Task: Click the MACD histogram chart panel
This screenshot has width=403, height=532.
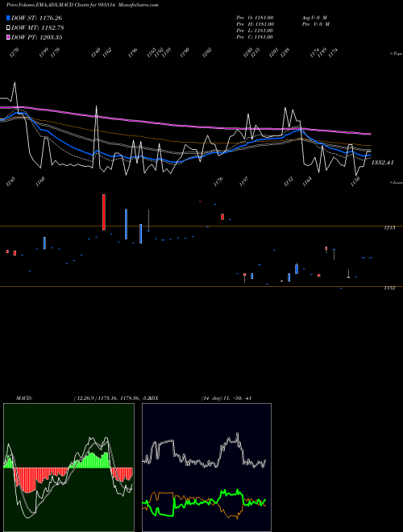Action: pyautogui.click(x=69, y=468)
